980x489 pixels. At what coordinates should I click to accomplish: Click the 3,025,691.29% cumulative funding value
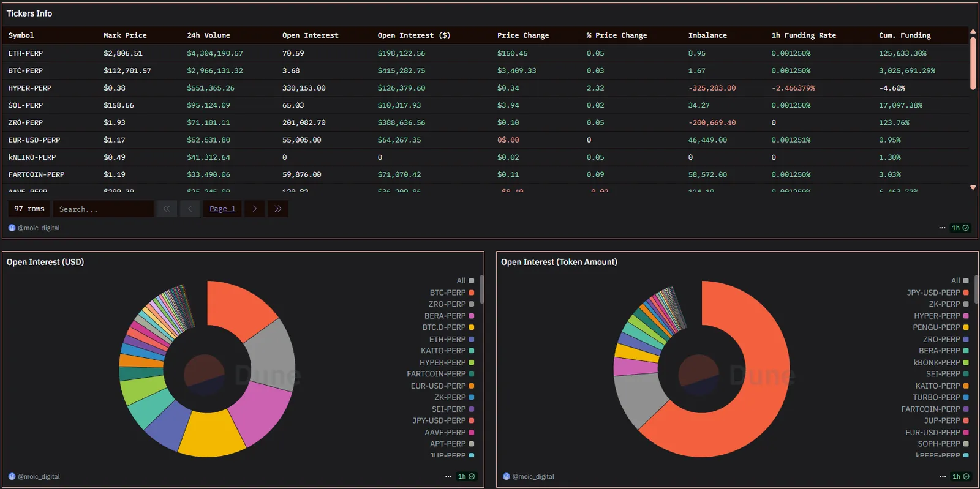point(907,70)
